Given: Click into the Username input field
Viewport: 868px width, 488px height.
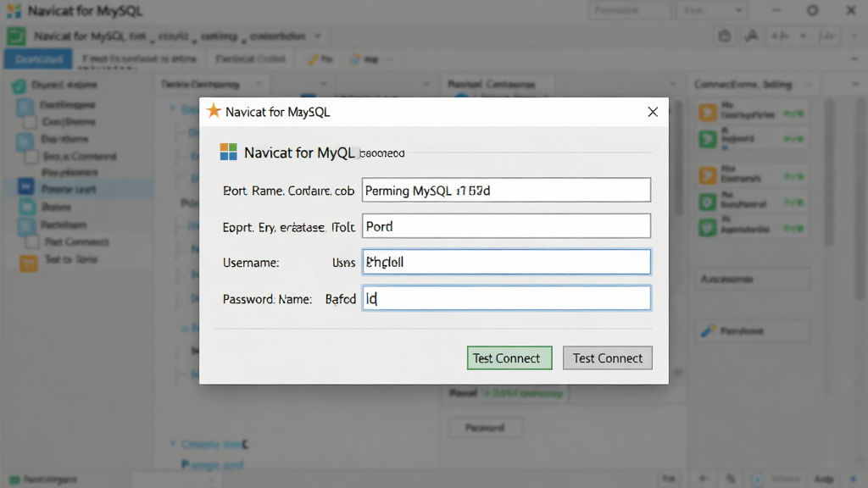Looking at the screenshot, I should [x=506, y=262].
